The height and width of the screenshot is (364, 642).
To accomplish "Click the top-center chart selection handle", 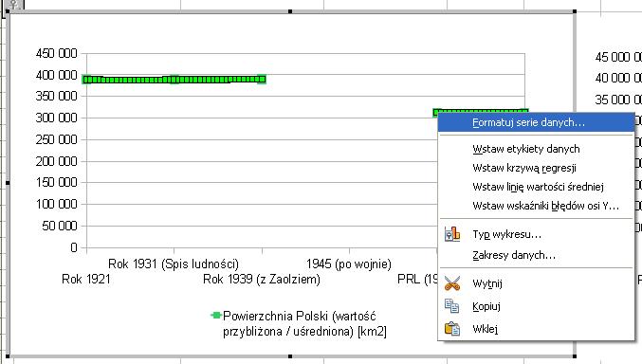I will [290, 11].
